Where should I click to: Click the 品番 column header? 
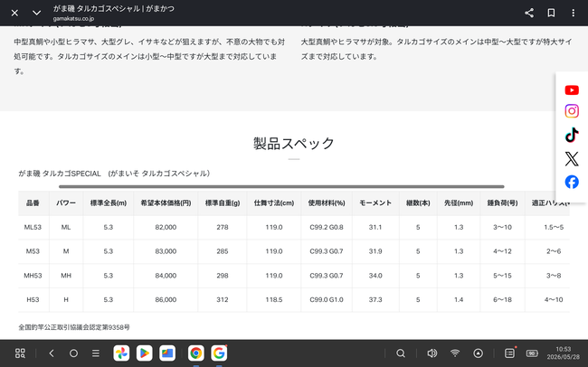click(x=33, y=203)
